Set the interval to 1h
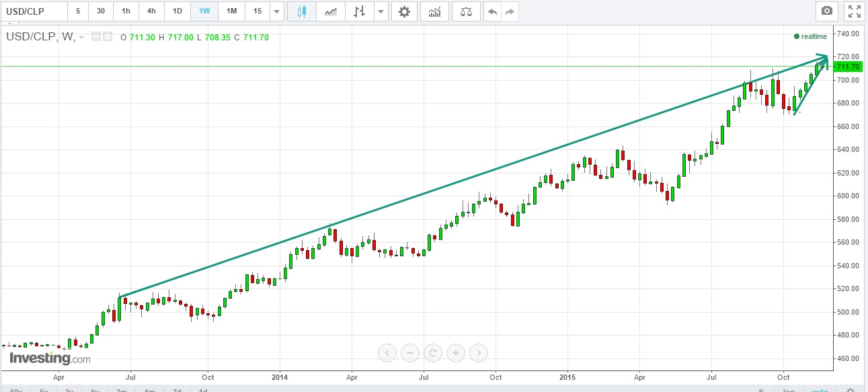This screenshot has width=868, height=392. [126, 11]
